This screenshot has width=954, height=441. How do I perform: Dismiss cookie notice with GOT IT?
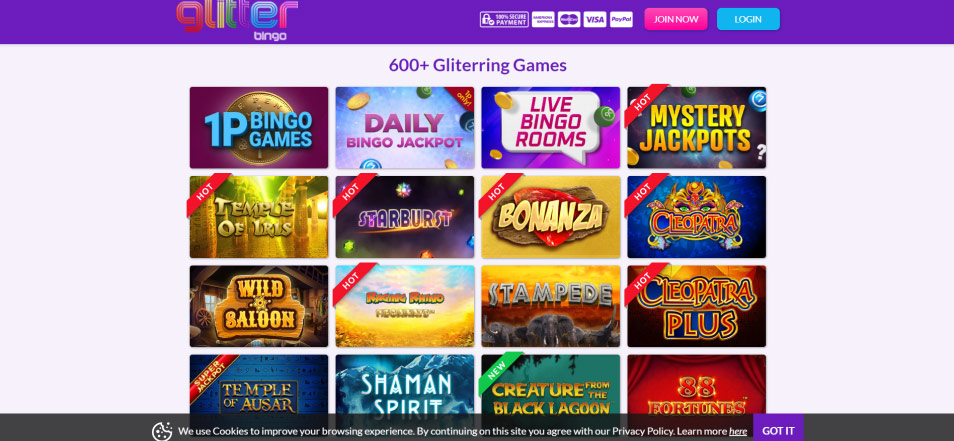[x=778, y=430]
